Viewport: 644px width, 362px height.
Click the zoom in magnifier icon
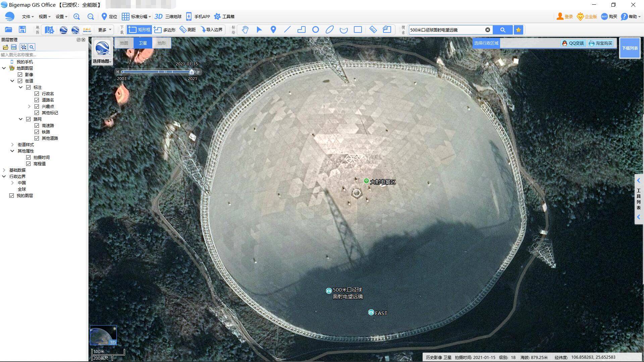77,16
